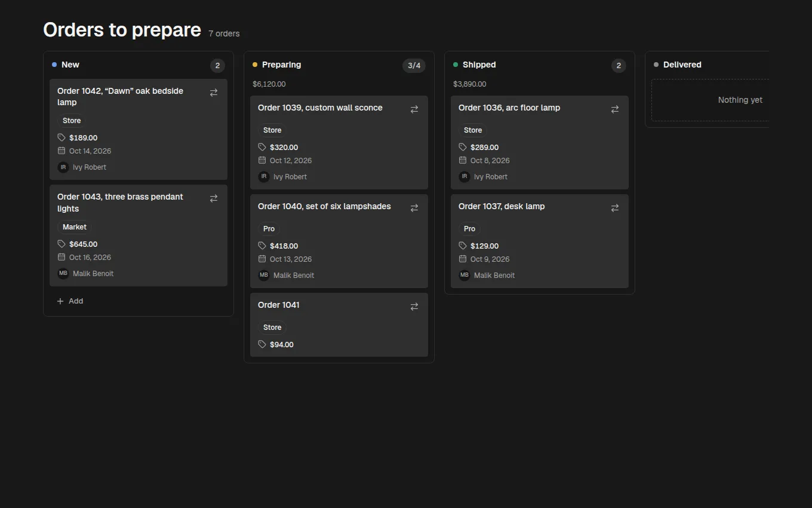Click the Shipped column header label
The width and height of the screenshot is (812, 508).
click(x=479, y=65)
